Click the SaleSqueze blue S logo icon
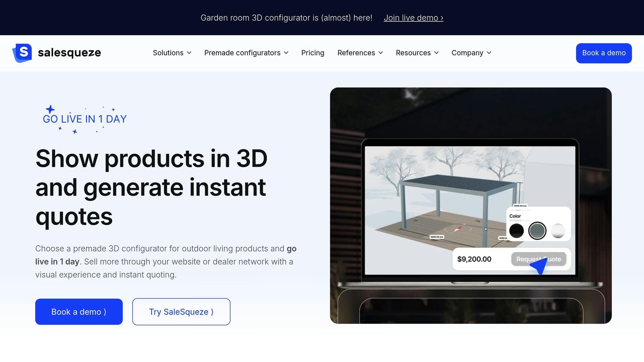 (x=22, y=53)
